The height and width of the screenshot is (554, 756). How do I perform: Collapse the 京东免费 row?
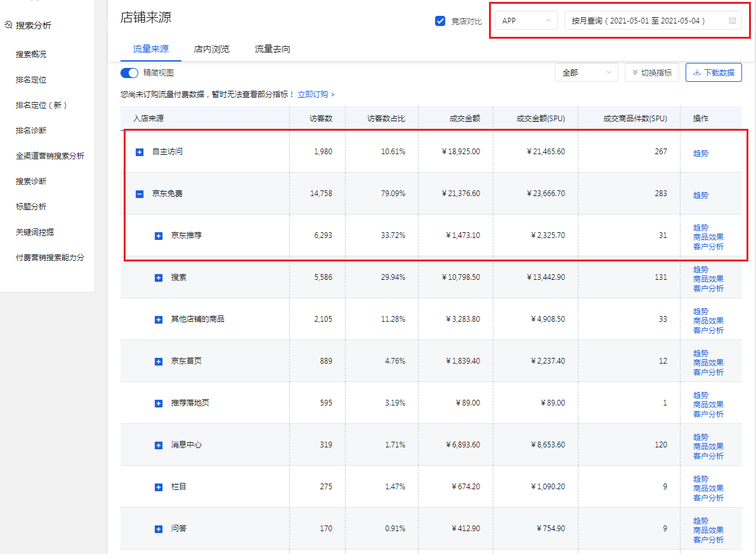click(140, 194)
